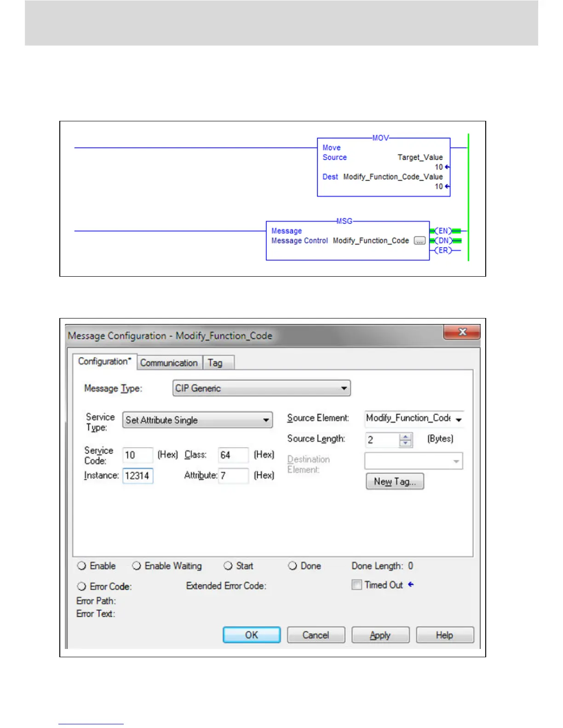The height and width of the screenshot is (728, 563).
Task: Click the Done Length value
Action: [x=410, y=566]
